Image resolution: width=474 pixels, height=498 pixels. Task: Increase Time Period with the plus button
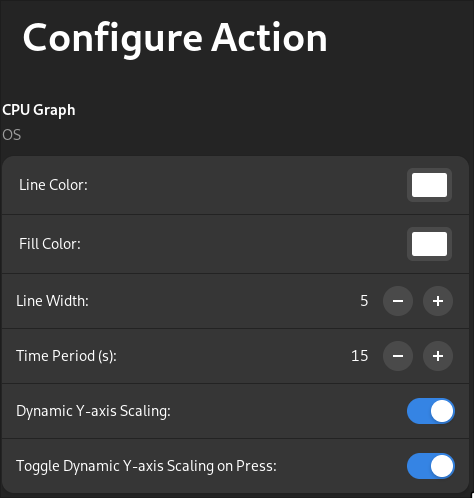coord(438,356)
